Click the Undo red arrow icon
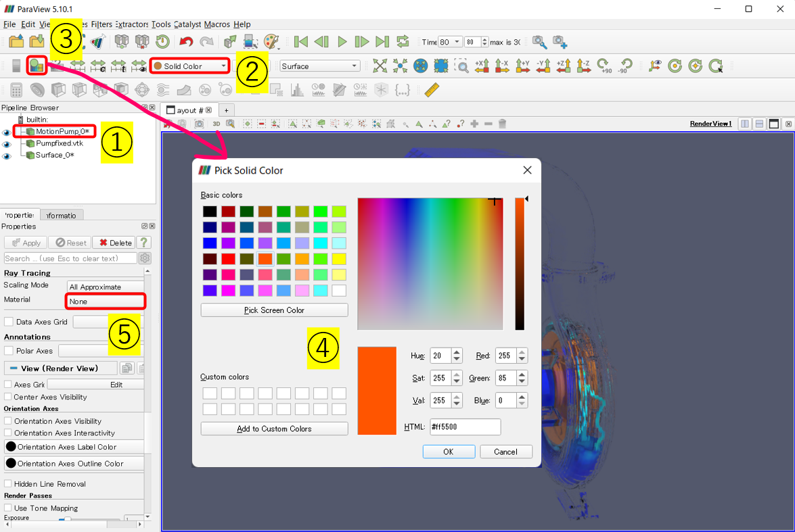This screenshot has height=532, width=795. [x=186, y=42]
